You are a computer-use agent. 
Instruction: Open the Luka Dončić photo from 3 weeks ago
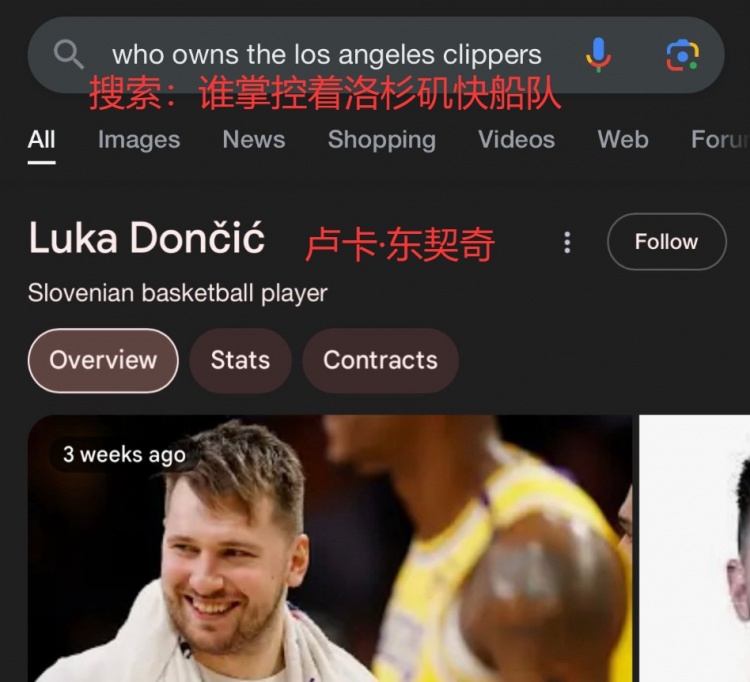tap(330, 549)
